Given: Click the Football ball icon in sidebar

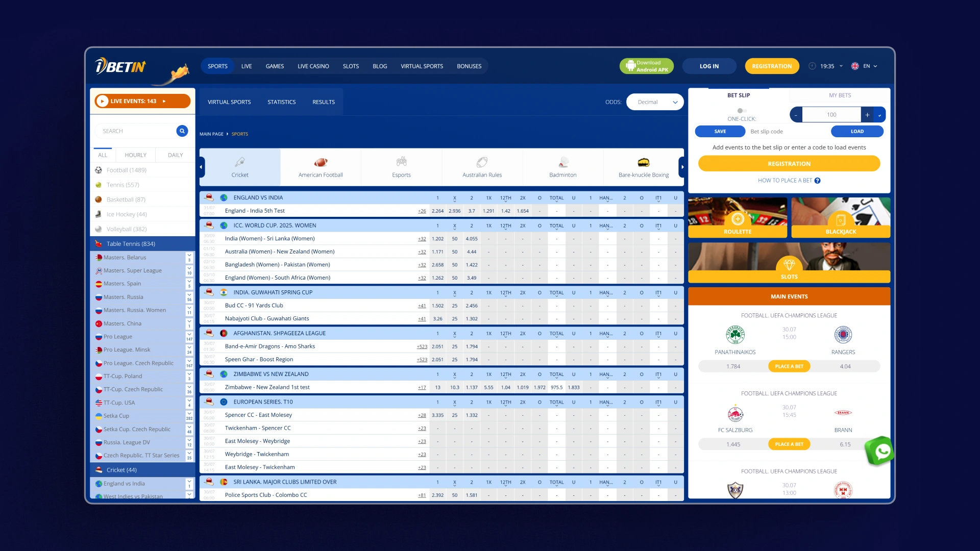Looking at the screenshot, I should (99, 170).
